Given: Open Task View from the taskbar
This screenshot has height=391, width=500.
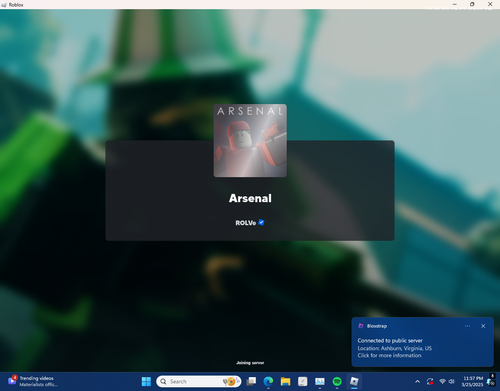Looking at the screenshot, I should pyautogui.click(x=251, y=381).
